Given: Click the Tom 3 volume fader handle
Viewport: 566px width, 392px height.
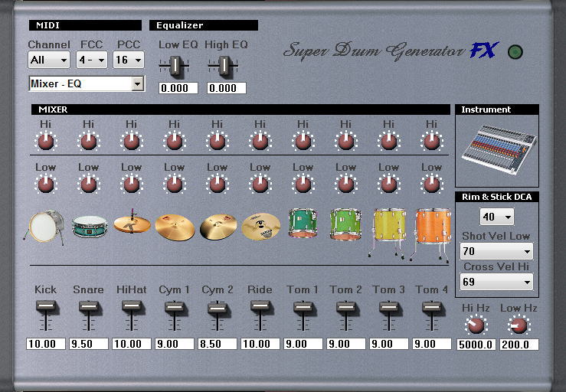Looking at the screenshot, I should coord(389,307).
